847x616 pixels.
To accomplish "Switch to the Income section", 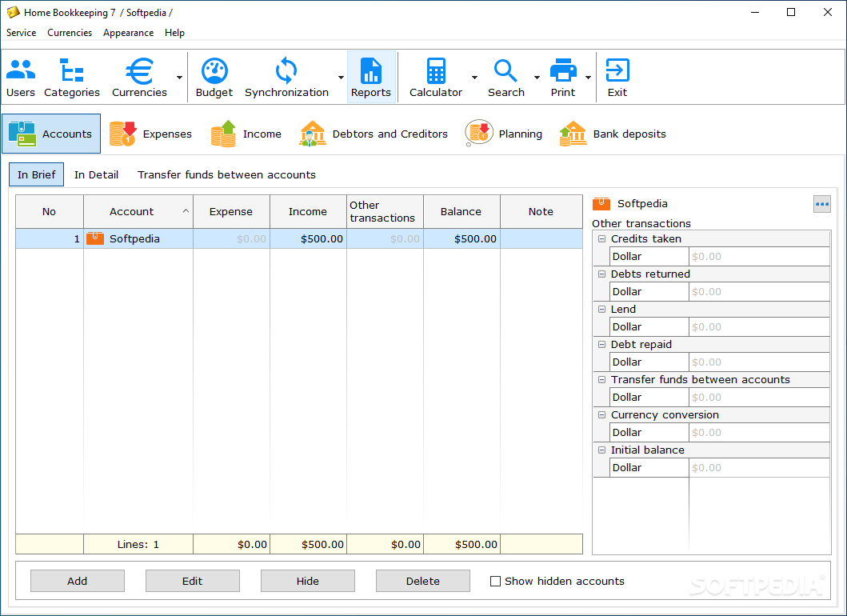I will [246, 134].
